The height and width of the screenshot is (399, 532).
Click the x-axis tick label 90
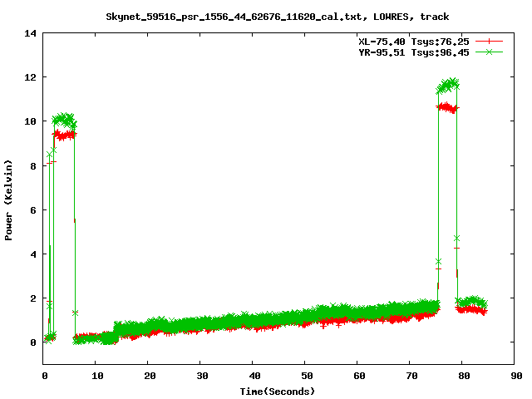point(516,376)
